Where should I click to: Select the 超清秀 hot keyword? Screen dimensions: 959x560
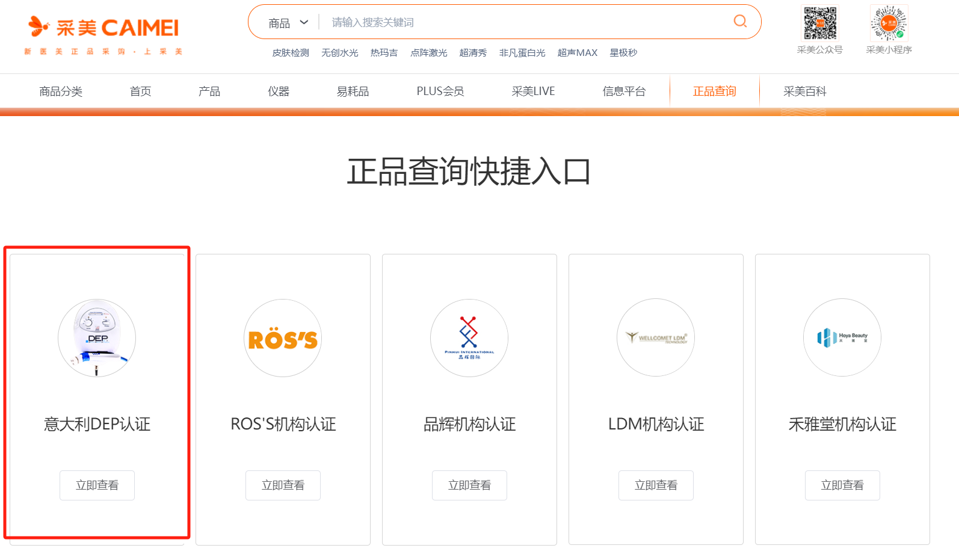[473, 53]
